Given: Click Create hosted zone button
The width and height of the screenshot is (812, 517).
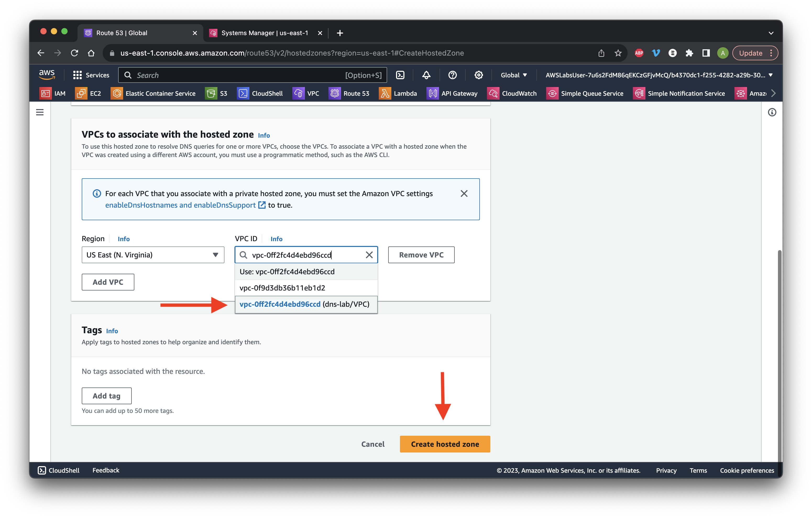Looking at the screenshot, I should coord(445,444).
